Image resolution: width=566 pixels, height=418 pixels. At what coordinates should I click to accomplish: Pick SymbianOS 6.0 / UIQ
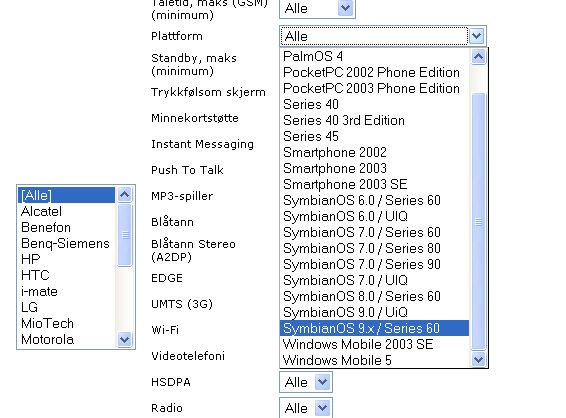[375, 216]
